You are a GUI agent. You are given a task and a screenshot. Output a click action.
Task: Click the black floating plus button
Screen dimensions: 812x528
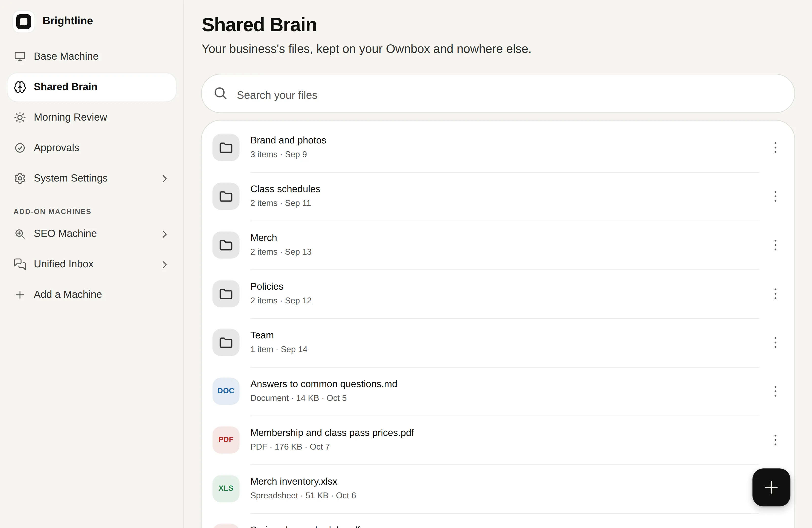click(771, 487)
